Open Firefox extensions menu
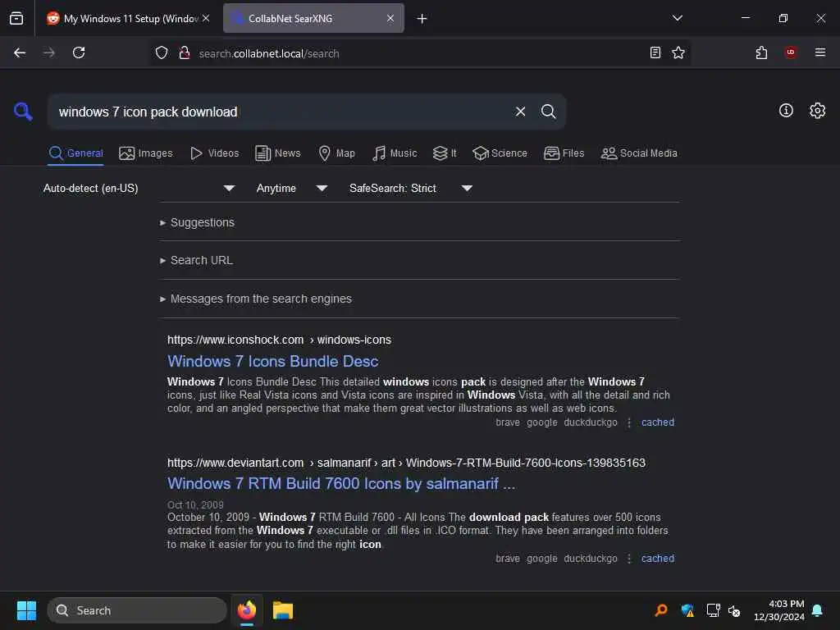Screen dimensions: 840x630 point(761,52)
